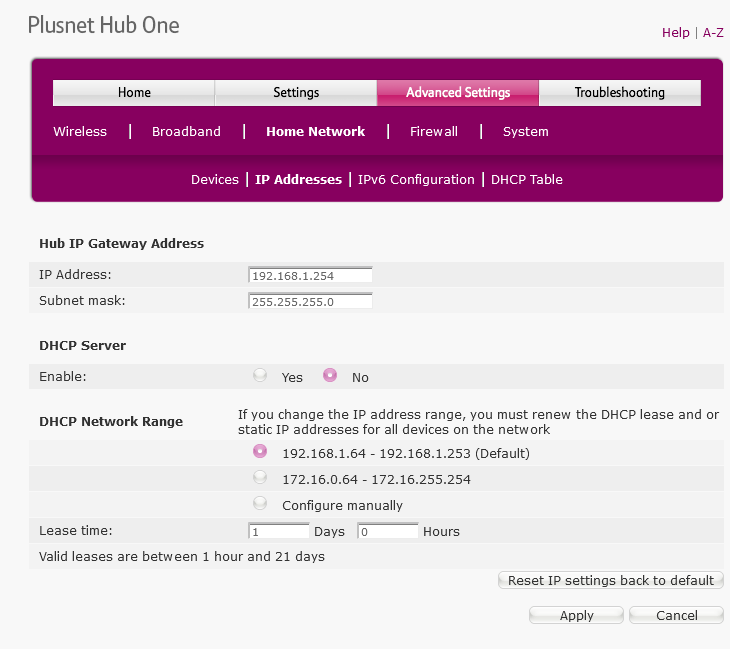Viewport: 730px width, 649px height.
Task: Open IPv6 Configuration page
Action: coord(416,180)
